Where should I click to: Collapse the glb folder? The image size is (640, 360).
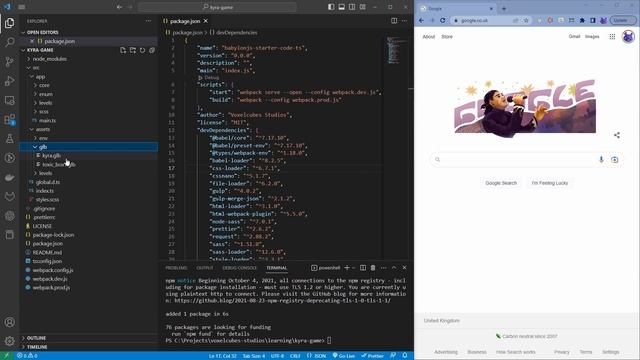(x=35, y=147)
